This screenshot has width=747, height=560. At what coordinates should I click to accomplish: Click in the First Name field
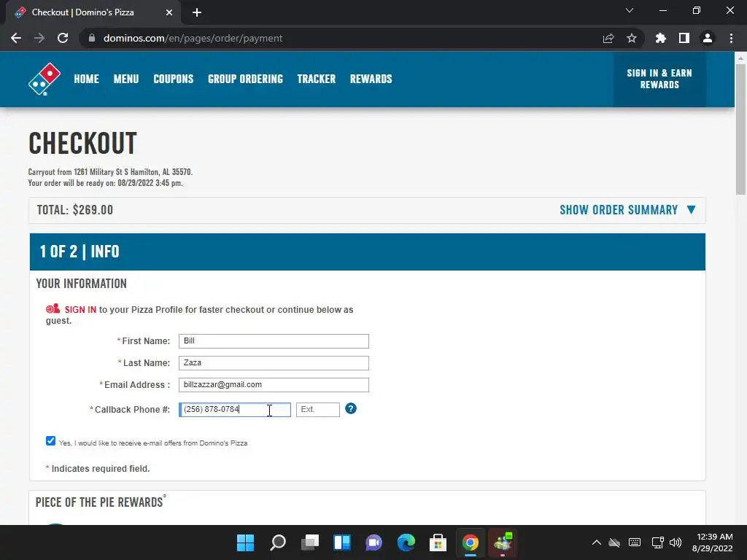click(x=274, y=341)
